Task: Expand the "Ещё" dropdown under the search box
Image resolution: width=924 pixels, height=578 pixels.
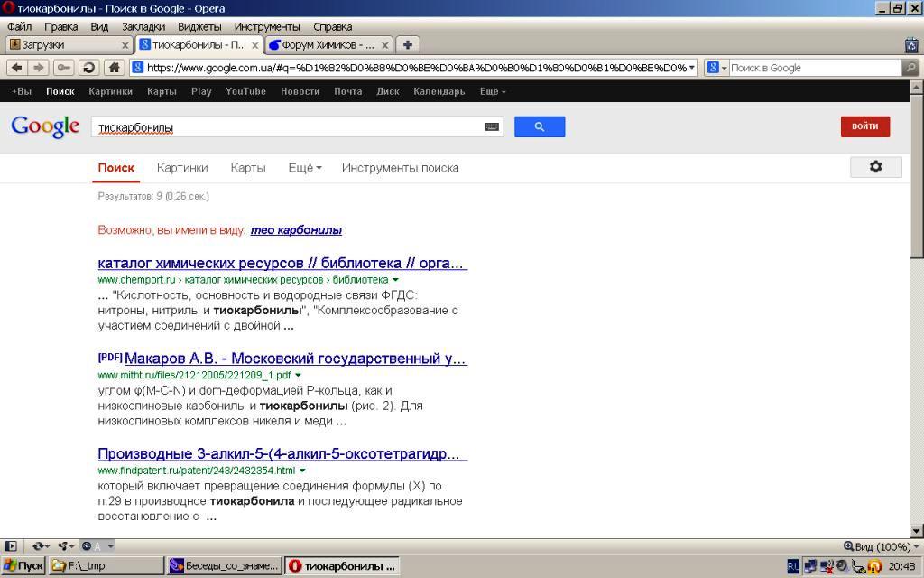Action: [305, 168]
